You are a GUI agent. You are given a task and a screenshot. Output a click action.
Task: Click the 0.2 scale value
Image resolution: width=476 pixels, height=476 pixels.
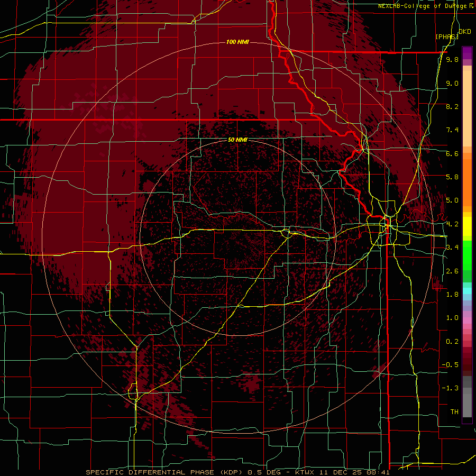point(452,342)
